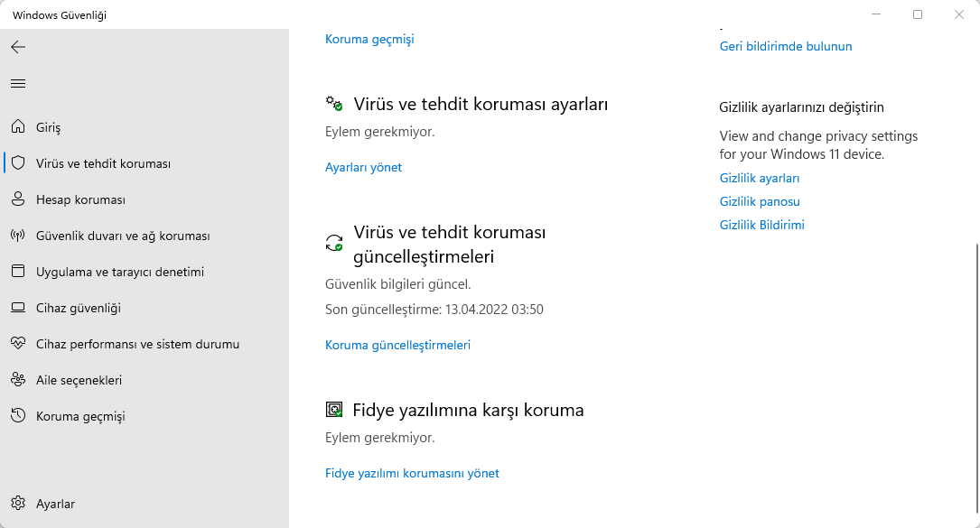Collapse the sidebar with the hamburger menu

click(17, 83)
